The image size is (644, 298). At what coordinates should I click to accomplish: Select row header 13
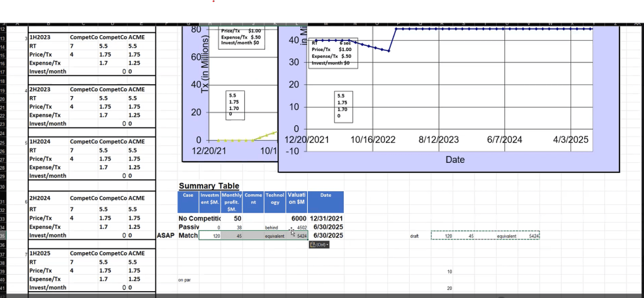(3, 38)
